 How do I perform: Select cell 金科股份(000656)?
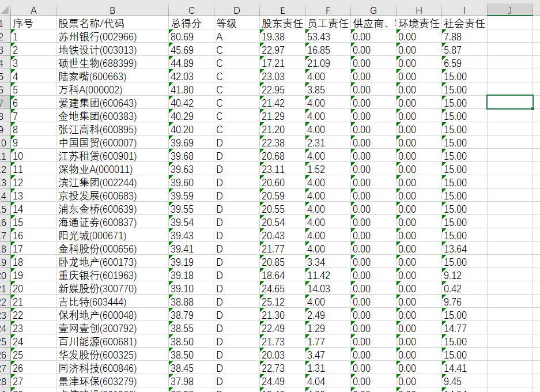(112, 248)
